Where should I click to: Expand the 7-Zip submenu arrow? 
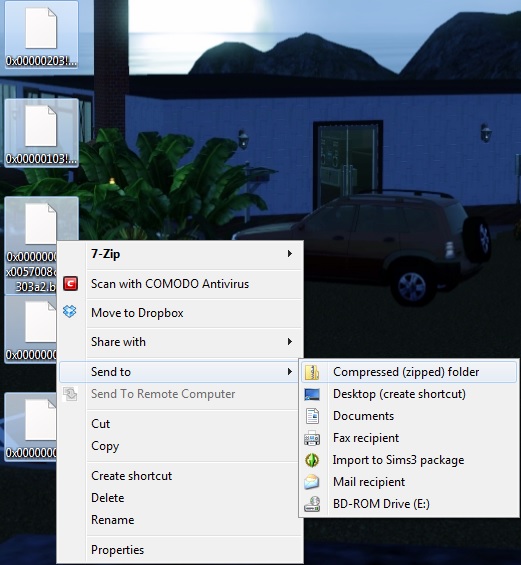(x=289, y=254)
